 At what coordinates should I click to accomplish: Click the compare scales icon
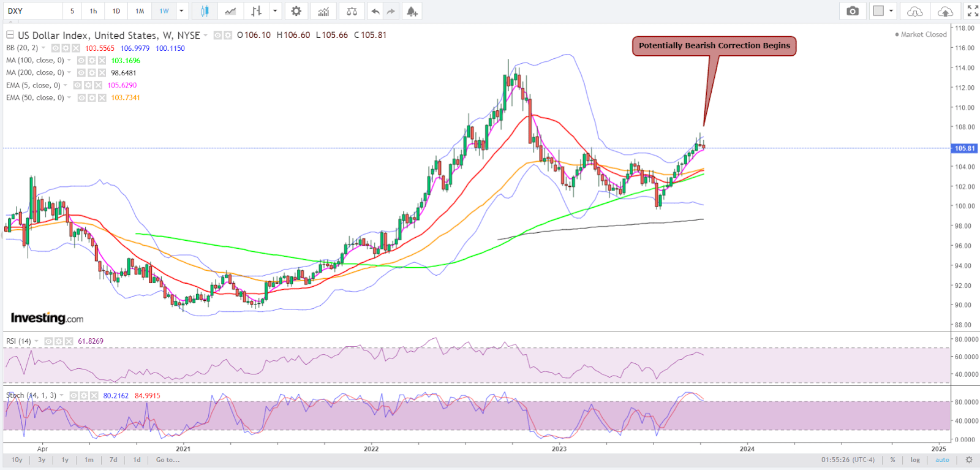pos(352,11)
